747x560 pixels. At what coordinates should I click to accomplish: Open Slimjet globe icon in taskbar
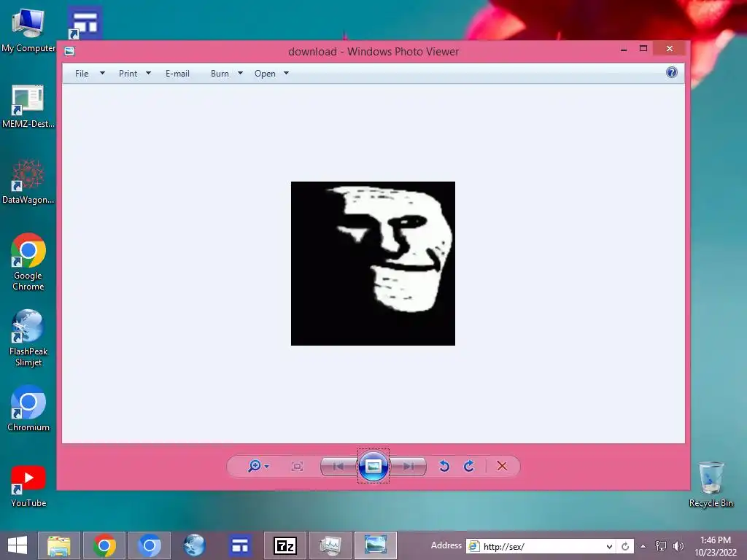coord(194,545)
